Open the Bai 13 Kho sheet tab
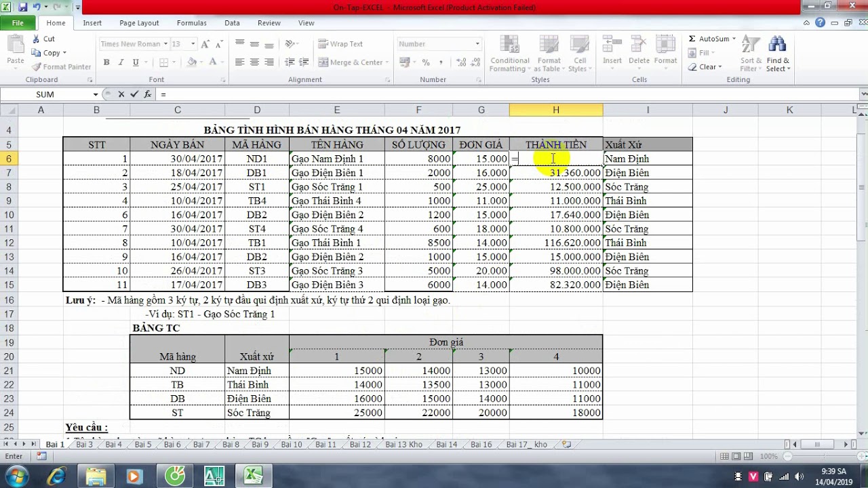Viewport: 868px width, 488px height. tap(404, 445)
